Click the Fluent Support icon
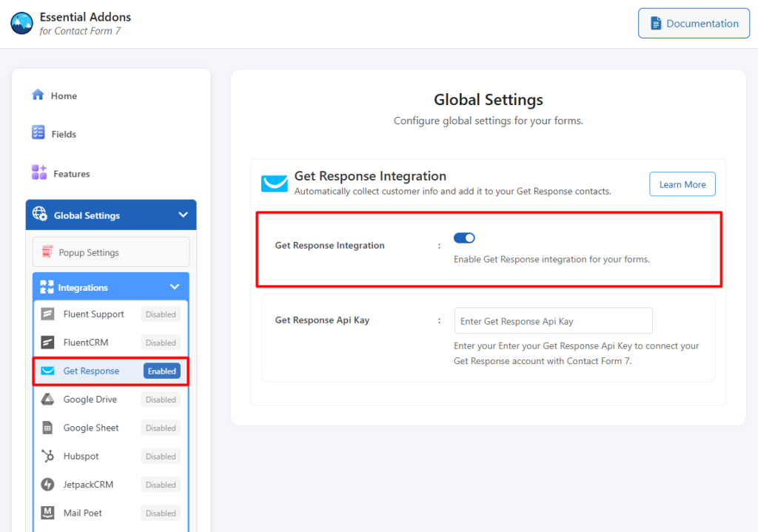The image size is (758, 532). (47, 314)
